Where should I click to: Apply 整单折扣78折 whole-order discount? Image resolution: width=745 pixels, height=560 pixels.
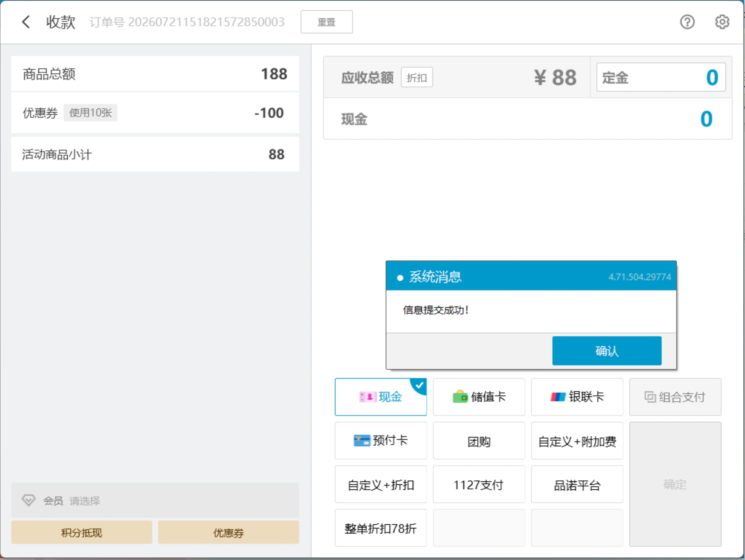coord(381,528)
